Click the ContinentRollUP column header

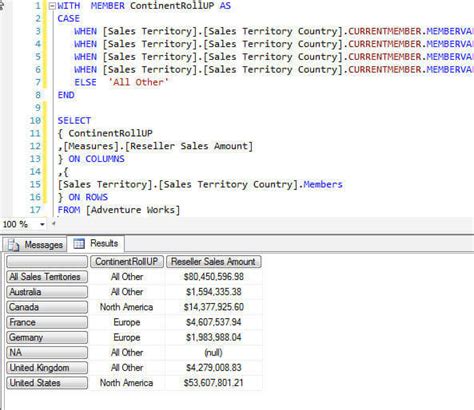(127, 262)
